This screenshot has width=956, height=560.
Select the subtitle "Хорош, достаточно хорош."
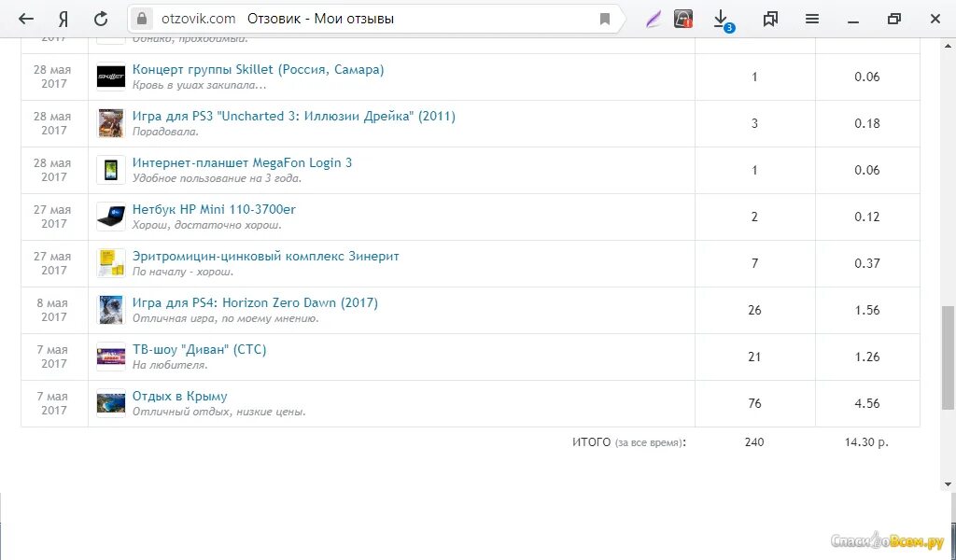click(x=206, y=225)
